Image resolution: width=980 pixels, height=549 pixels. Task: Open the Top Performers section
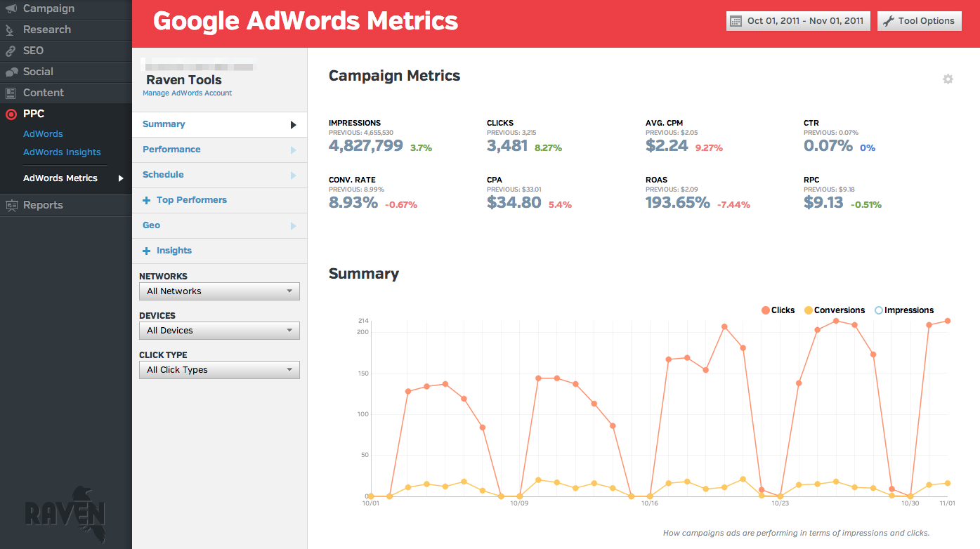(x=219, y=200)
